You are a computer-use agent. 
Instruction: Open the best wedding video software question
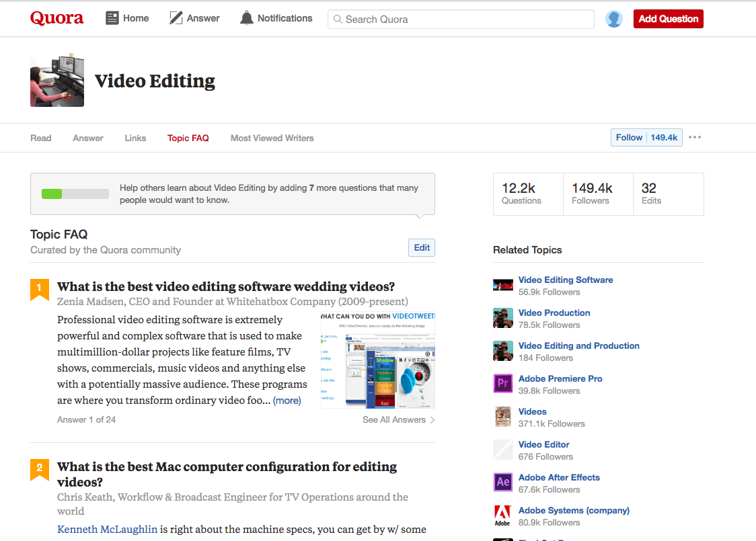point(225,287)
